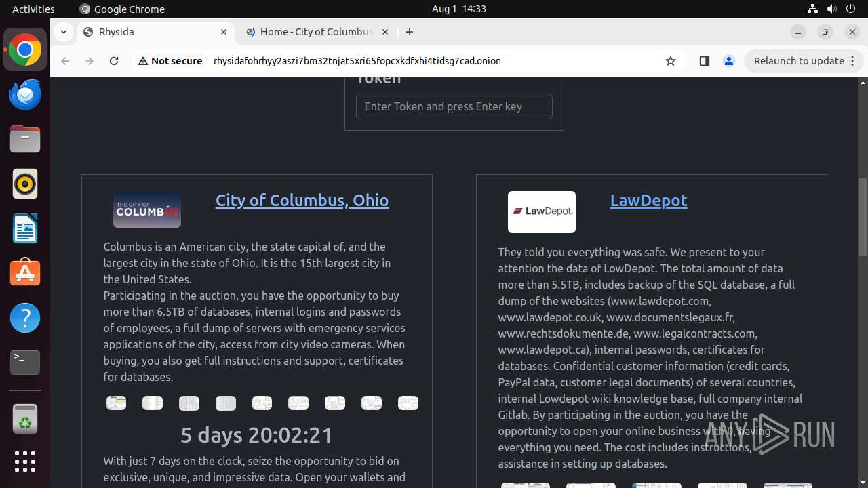
Task: Switch to the Rhysida tab
Action: (155, 32)
